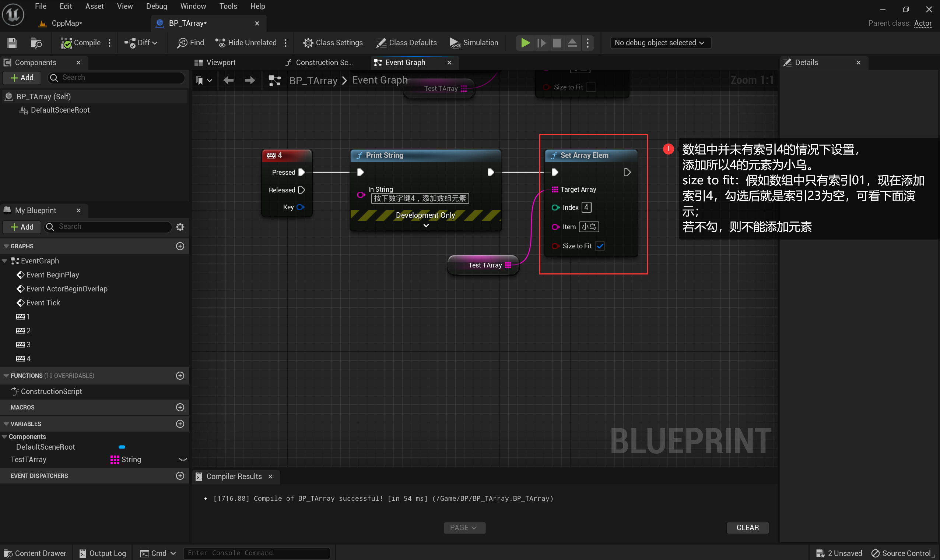Open the debug object selection dropdown
The image size is (940, 560).
659,43
